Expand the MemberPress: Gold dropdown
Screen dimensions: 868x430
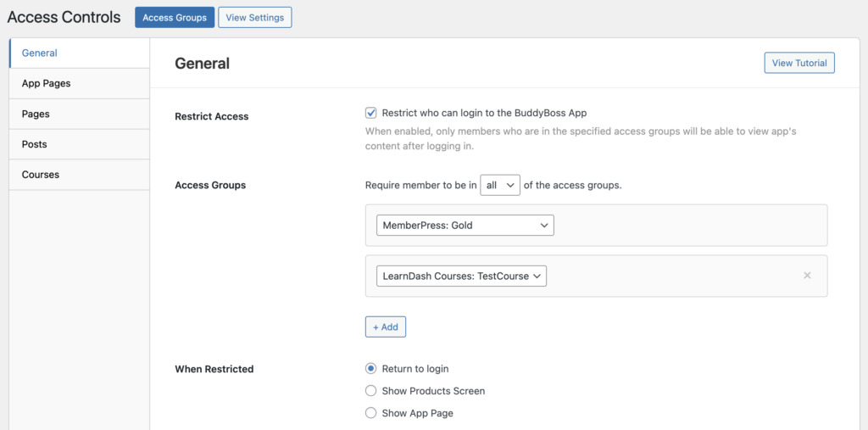click(x=465, y=226)
